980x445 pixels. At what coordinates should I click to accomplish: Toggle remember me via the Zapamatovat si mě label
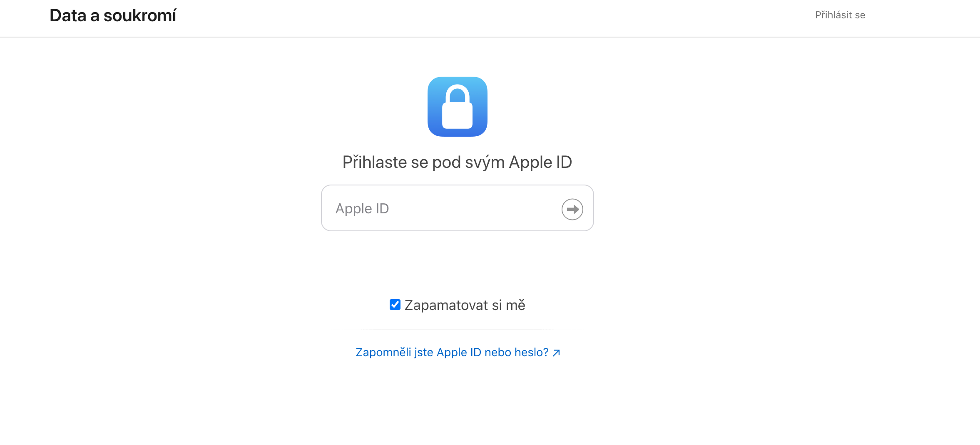(465, 305)
